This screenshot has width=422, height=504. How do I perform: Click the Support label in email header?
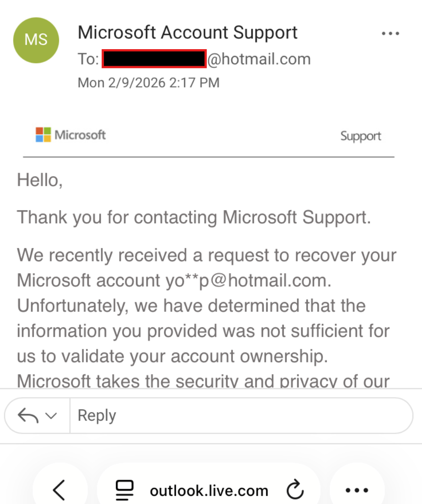coord(360,136)
